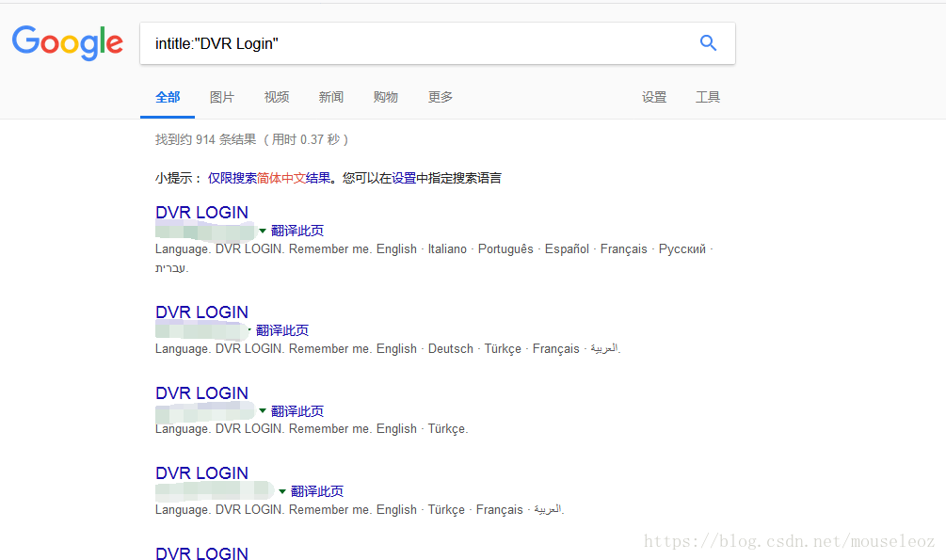Expand the green arrow under fourth result
Screen dimensions: 946x560
[x=282, y=491]
